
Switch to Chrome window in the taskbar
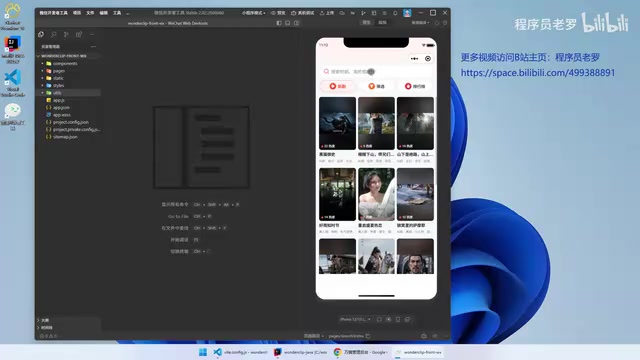360,352
